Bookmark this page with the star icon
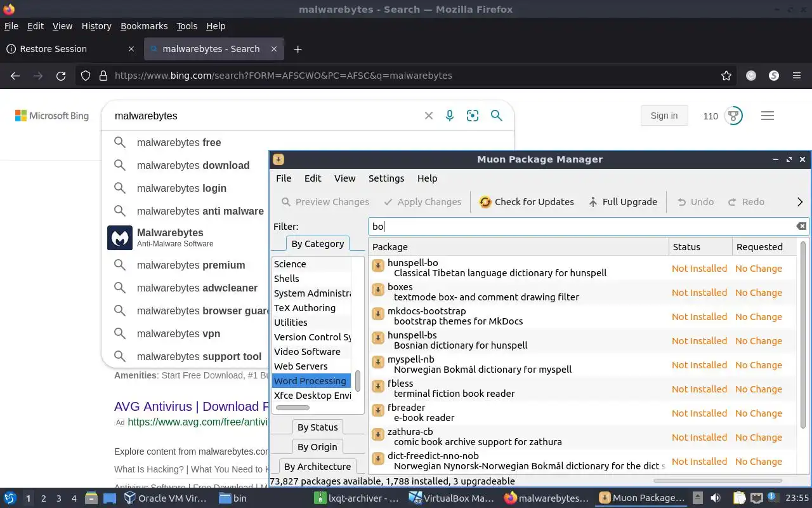 tap(726, 76)
